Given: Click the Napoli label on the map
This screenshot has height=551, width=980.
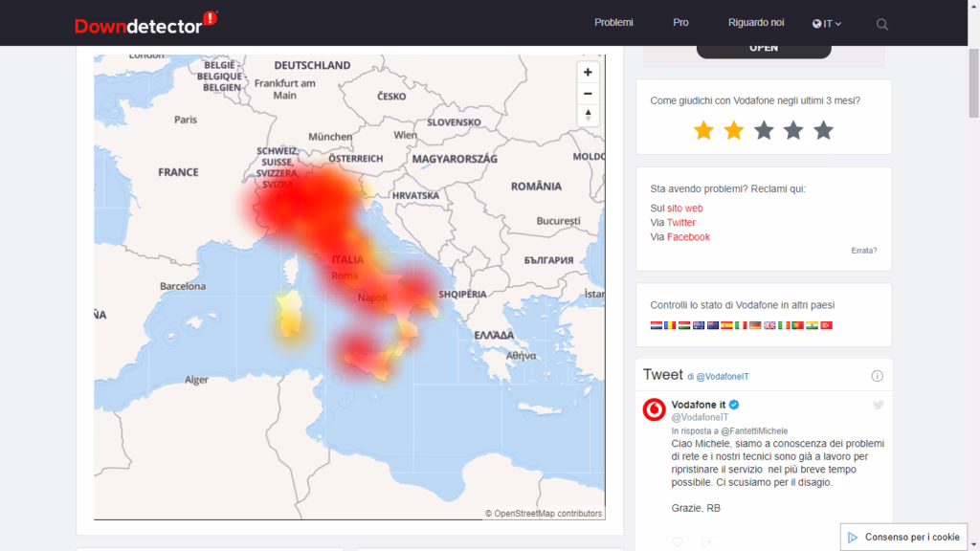Looking at the screenshot, I should 372,298.
